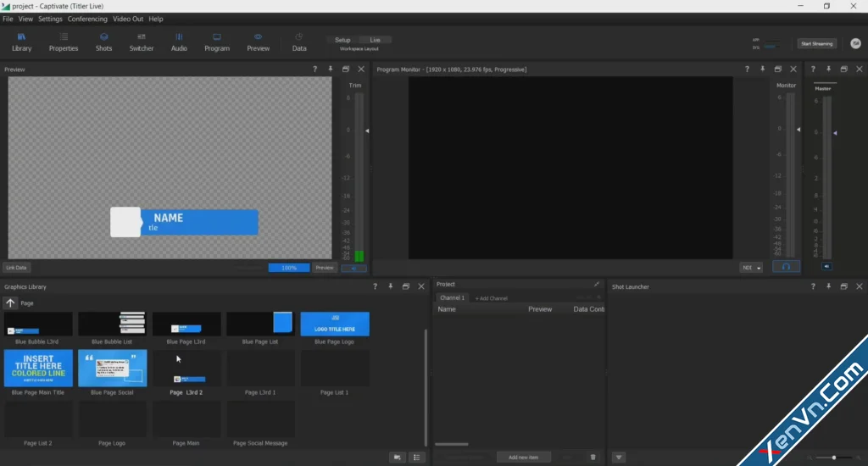Image resolution: width=868 pixels, height=466 pixels.
Task: Adjust the Master level slider handle
Action: tap(835, 133)
